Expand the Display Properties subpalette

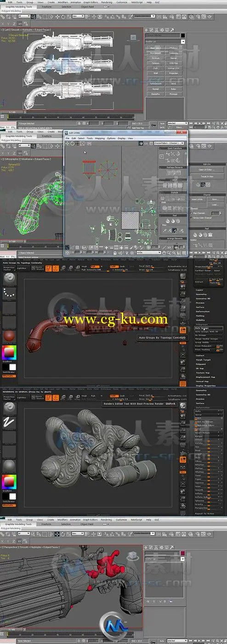coord(206,386)
